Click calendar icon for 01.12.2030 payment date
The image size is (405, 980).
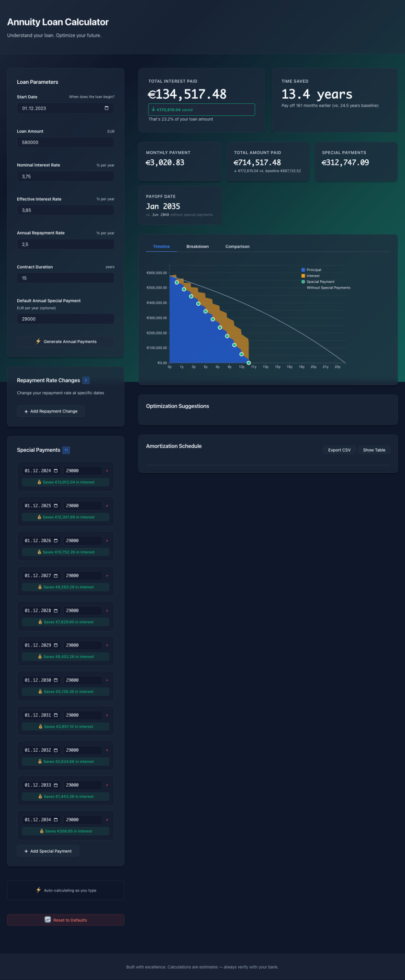pyautogui.click(x=56, y=680)
